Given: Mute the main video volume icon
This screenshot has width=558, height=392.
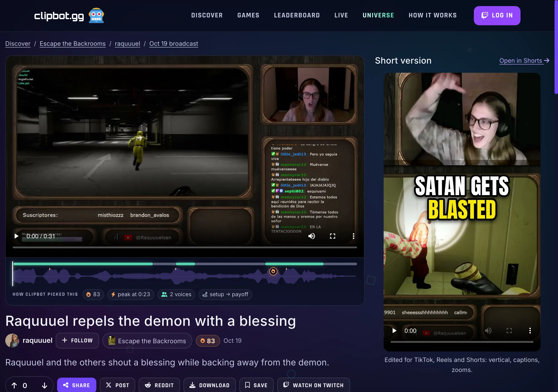Looking at the screenshot, I should click(312, 236).
